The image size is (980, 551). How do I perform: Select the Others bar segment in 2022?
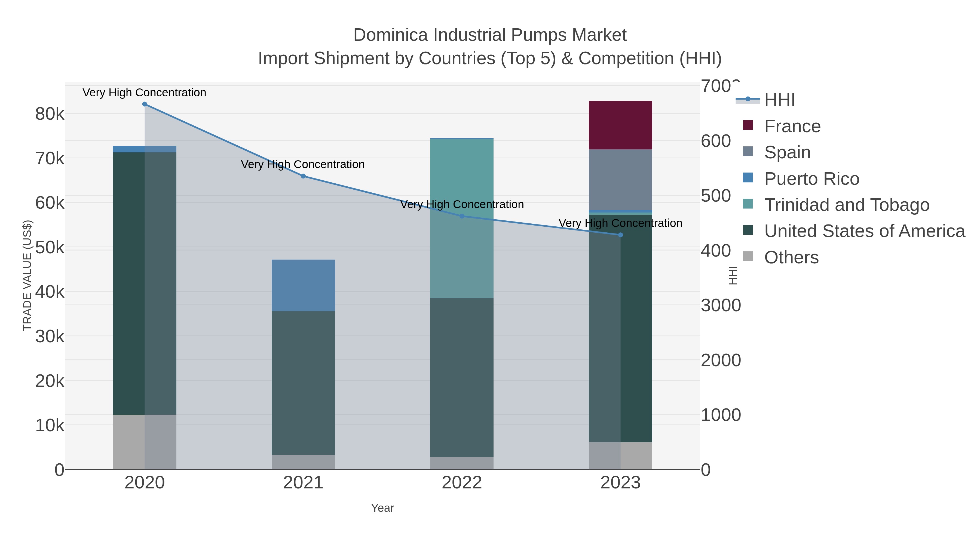click(462, 463)
